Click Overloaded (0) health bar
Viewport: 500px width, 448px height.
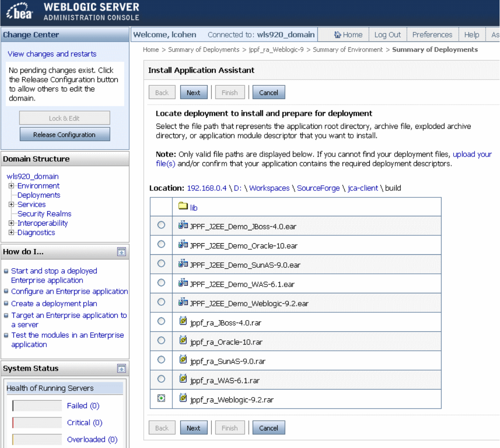pos(37,439)
